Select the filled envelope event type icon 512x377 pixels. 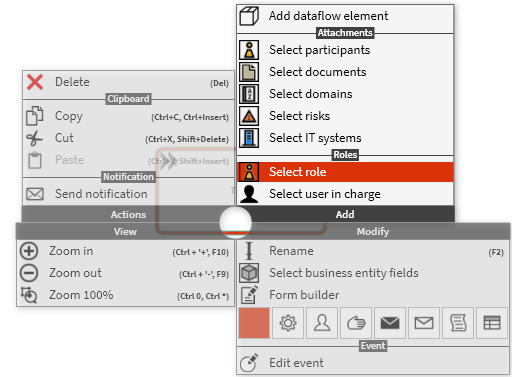[390, 323]
